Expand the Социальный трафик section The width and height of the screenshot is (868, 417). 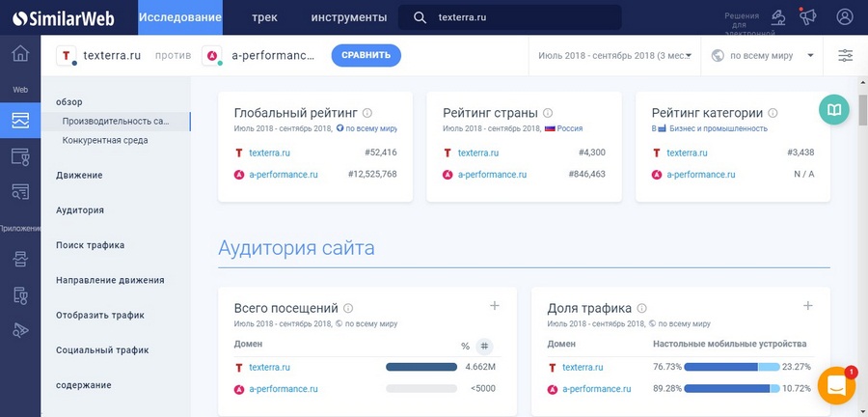(x=102, y=350)
